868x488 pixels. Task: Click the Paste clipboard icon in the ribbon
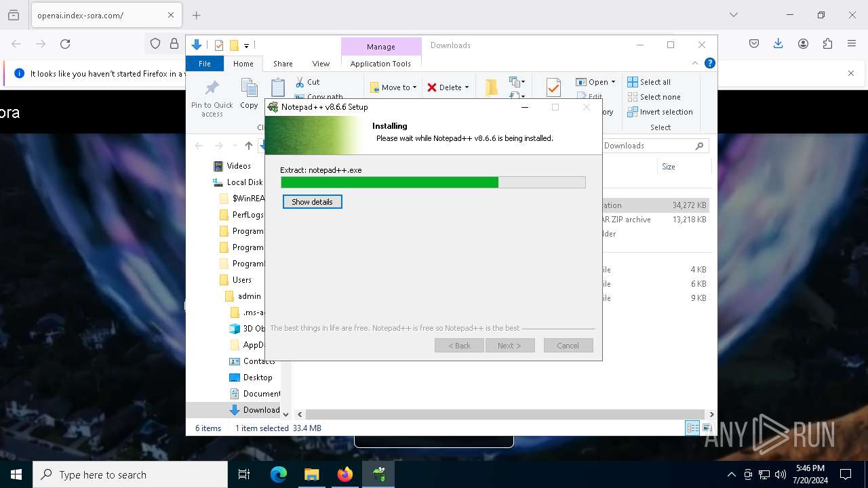click(x=278, y=88)
